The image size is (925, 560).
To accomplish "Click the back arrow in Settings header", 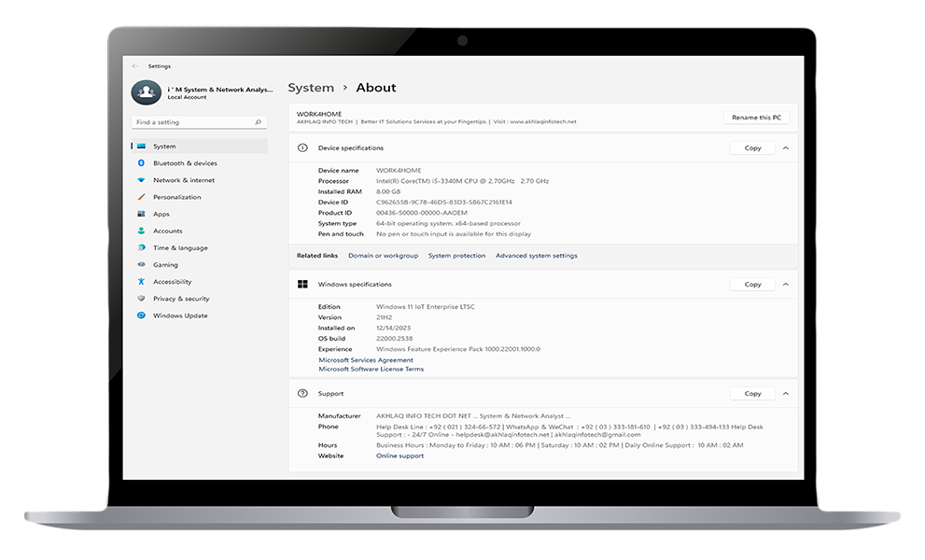I will tap(135, 66).
